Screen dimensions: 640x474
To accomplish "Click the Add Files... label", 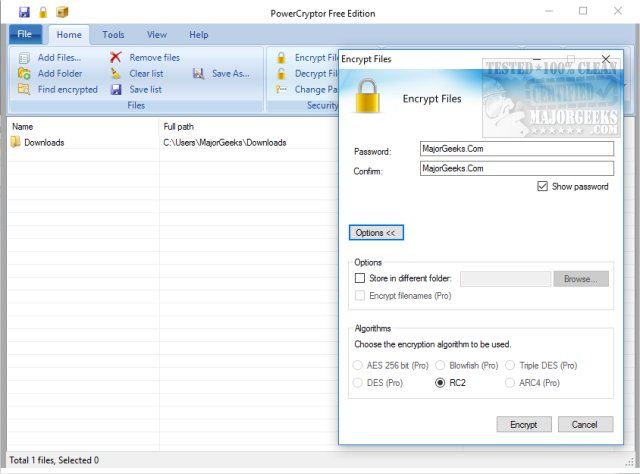I will point(60,58).
